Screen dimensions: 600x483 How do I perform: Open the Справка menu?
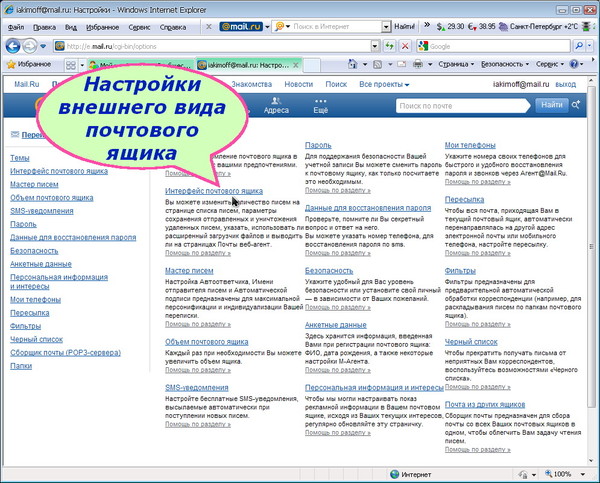173,27
